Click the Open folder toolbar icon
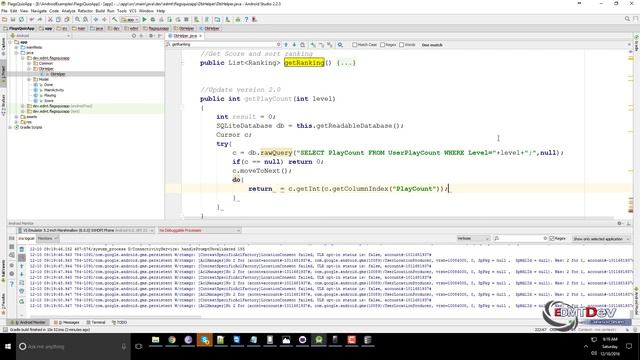Viewport: 640px width, 360px height. [x=4, y=20]
